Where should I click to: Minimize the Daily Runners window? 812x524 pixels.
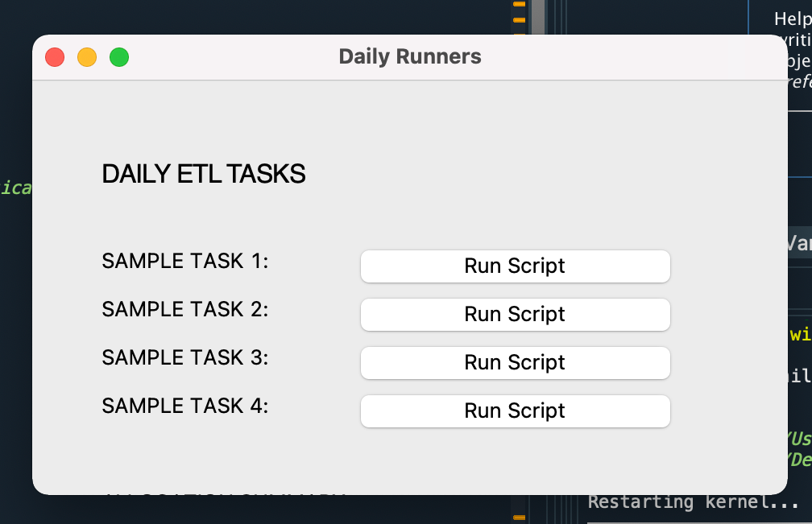click(x=87, y=57)
